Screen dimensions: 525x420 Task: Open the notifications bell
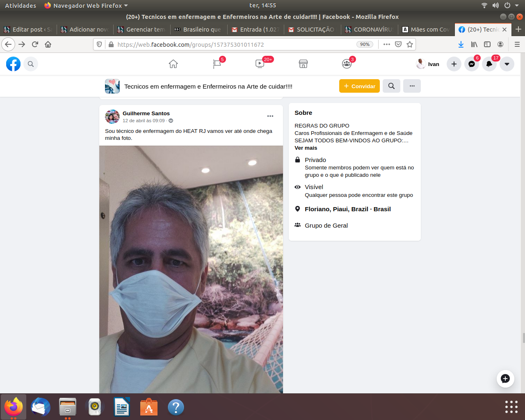(x=489, y=64)
